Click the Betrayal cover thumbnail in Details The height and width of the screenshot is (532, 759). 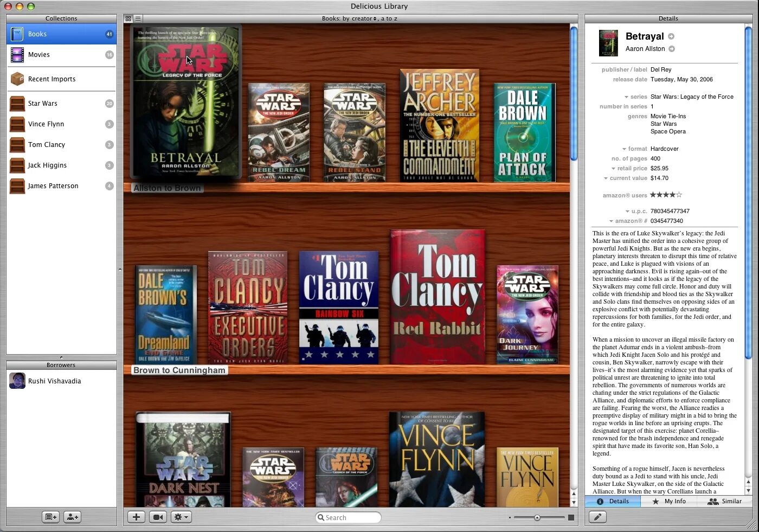pyautogui.click(x=608, y=43)
